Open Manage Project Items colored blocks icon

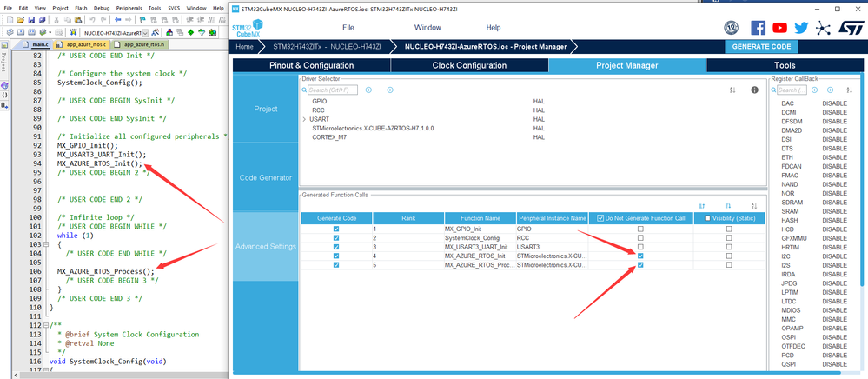point(169,33)
